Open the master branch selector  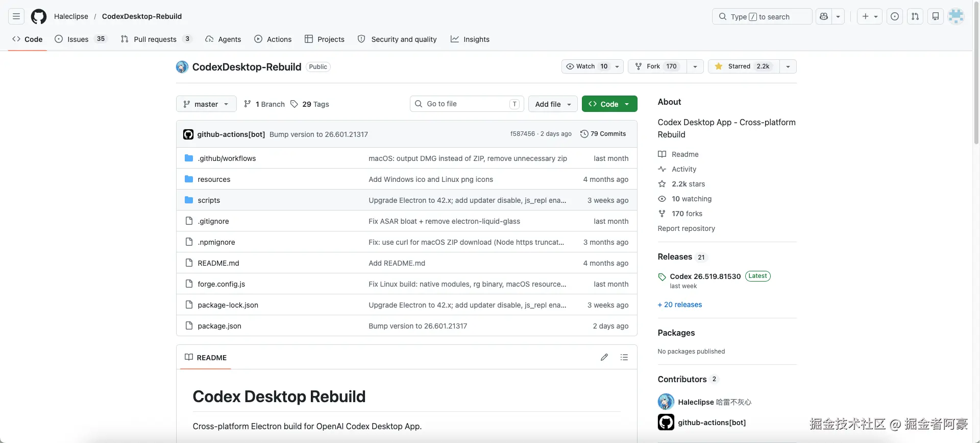(206, 104)
